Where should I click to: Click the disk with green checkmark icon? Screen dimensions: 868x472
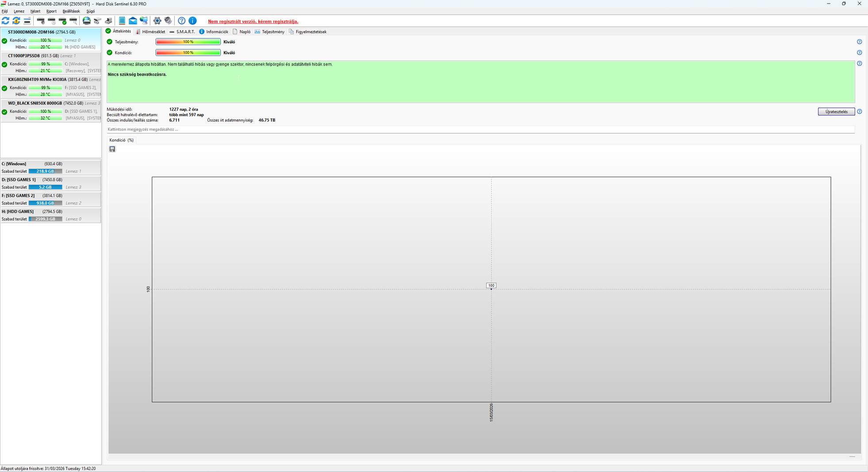(62, 21)
